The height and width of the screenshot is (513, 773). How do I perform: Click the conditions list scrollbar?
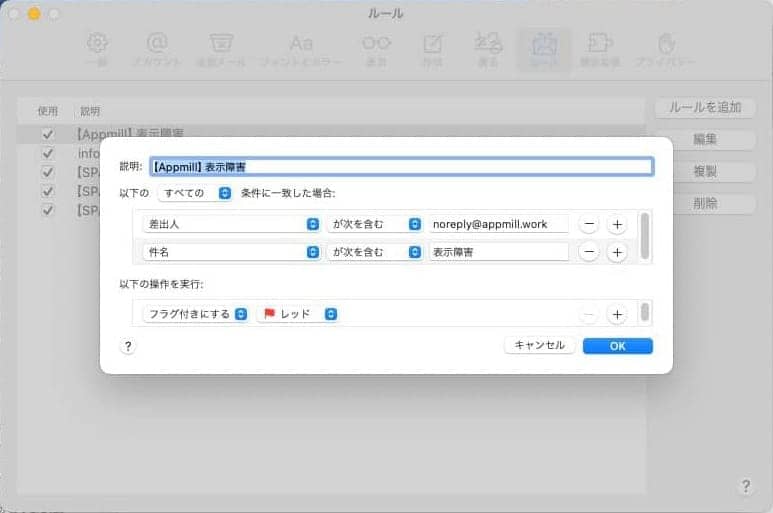644,236
